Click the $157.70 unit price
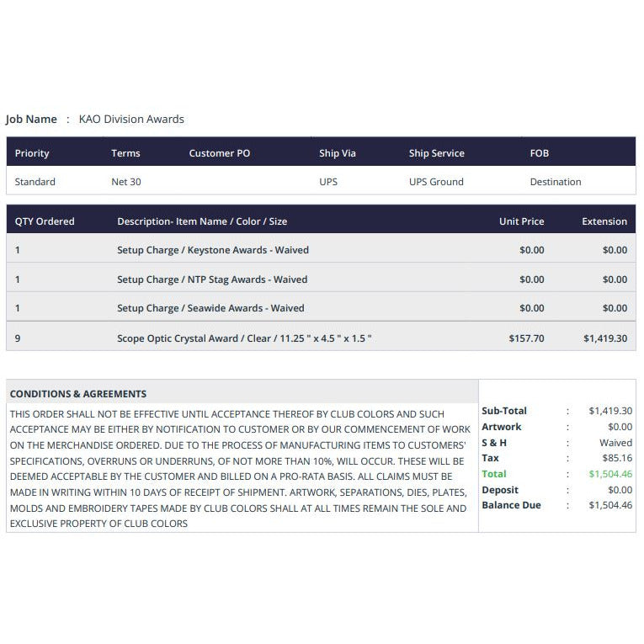644x644 pixels. [526, 338]
